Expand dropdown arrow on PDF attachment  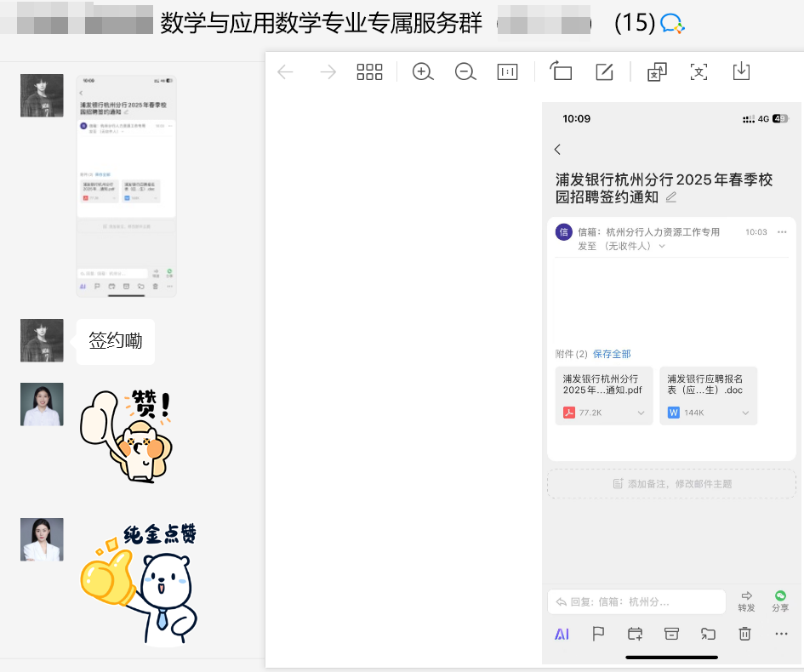coord(641,413)
